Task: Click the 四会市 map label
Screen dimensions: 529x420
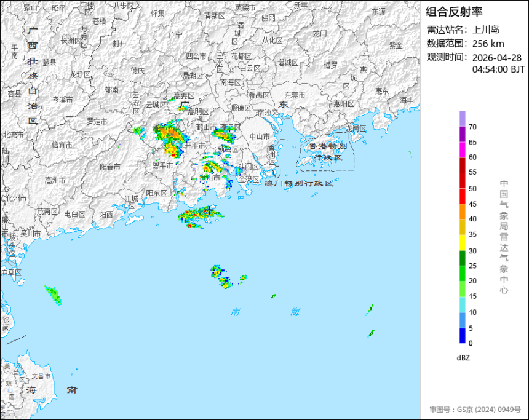Action: click(x=196, y=56)
